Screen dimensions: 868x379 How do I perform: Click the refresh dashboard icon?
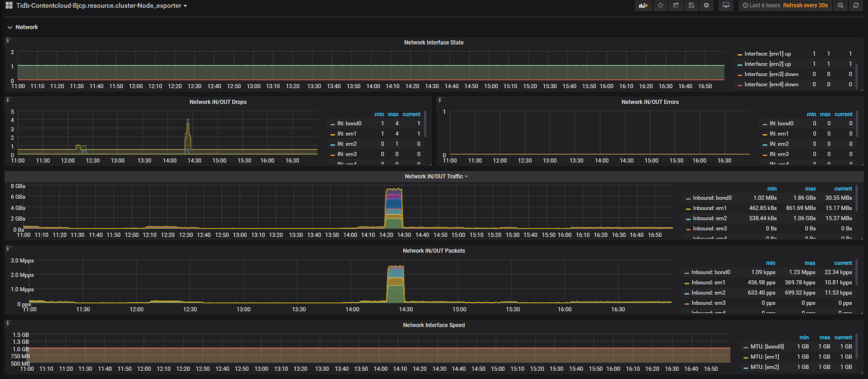[x=855, y=6]
